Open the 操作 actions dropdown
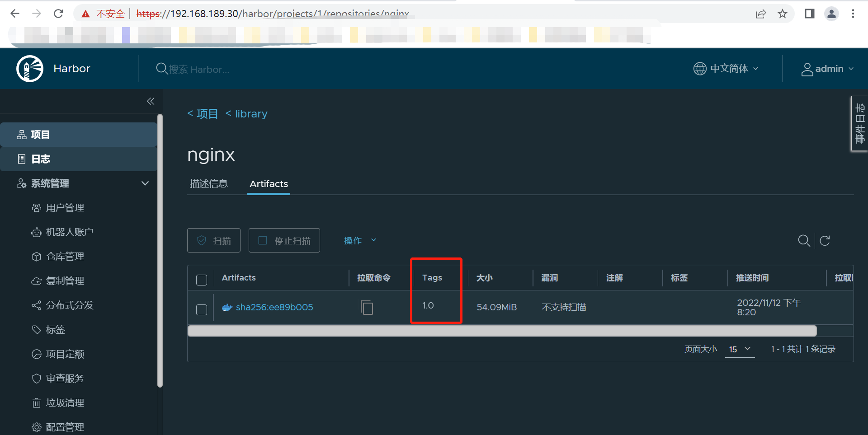The height and width of the screenshot is (435, 868). 360,241
